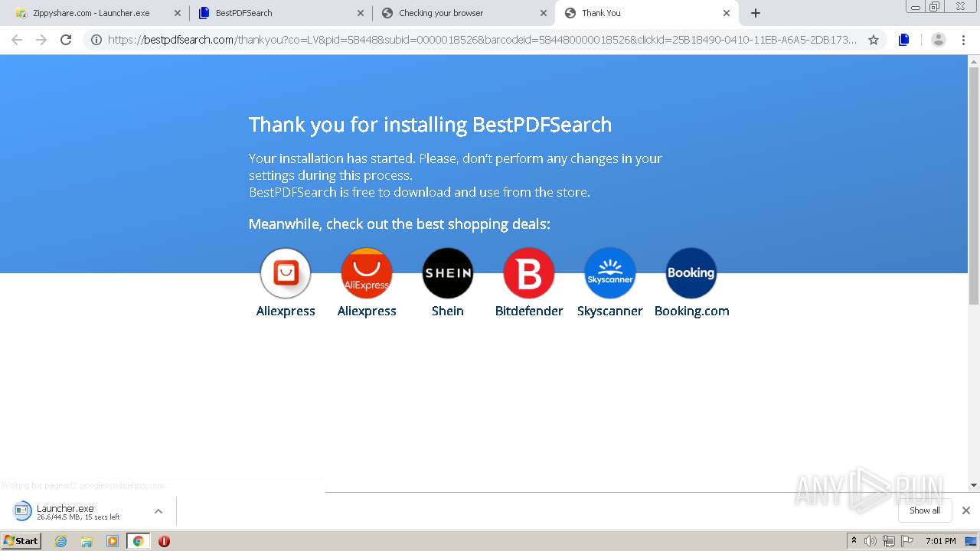Viewport: 980px width, 551px height.
Task: Open the blue Skyscanner deal icon
Action: pyautogui.click(x=610, y=273)
